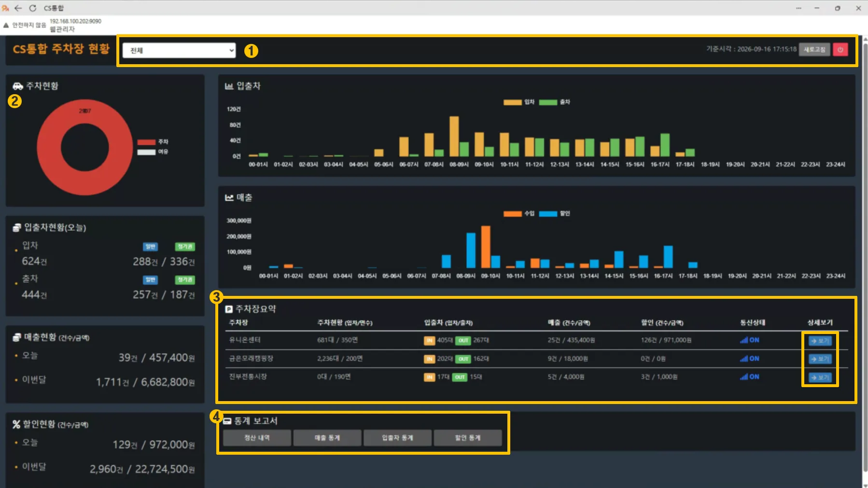Click the 새로고침 refresh button

click(x=814, y=49)
